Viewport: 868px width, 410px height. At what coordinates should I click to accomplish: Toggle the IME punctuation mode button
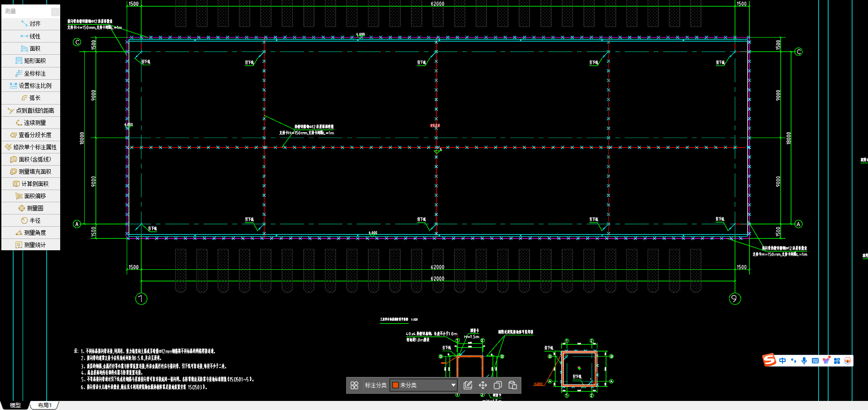(793, 361)
